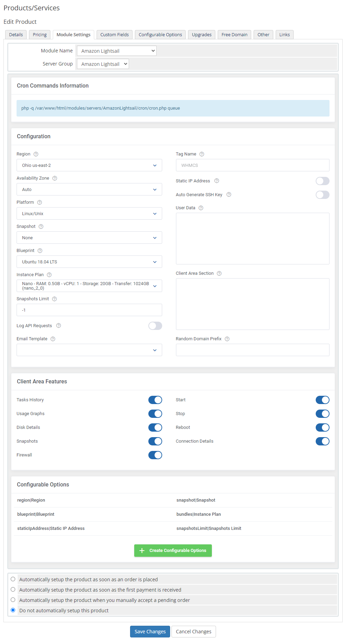344x644 pixels.
Task: Turn off Snapshots feature toggle
Action: coord(155,441)
